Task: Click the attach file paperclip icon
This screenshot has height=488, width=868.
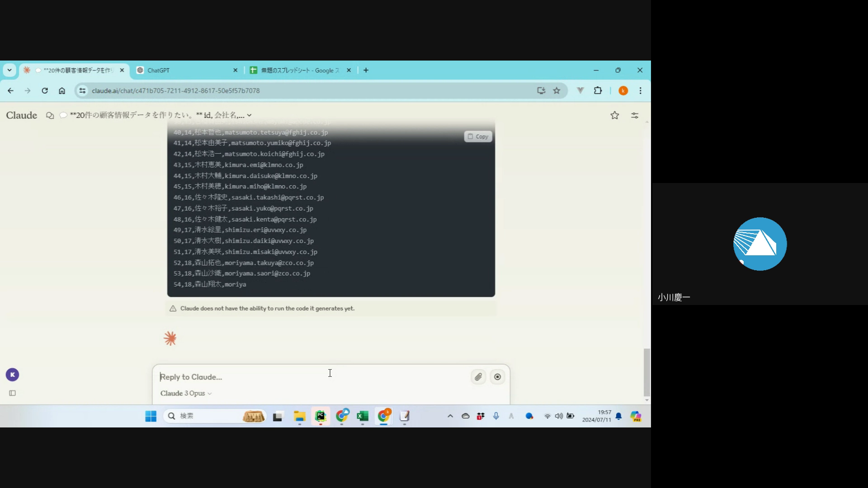Action: coord(478,377)
